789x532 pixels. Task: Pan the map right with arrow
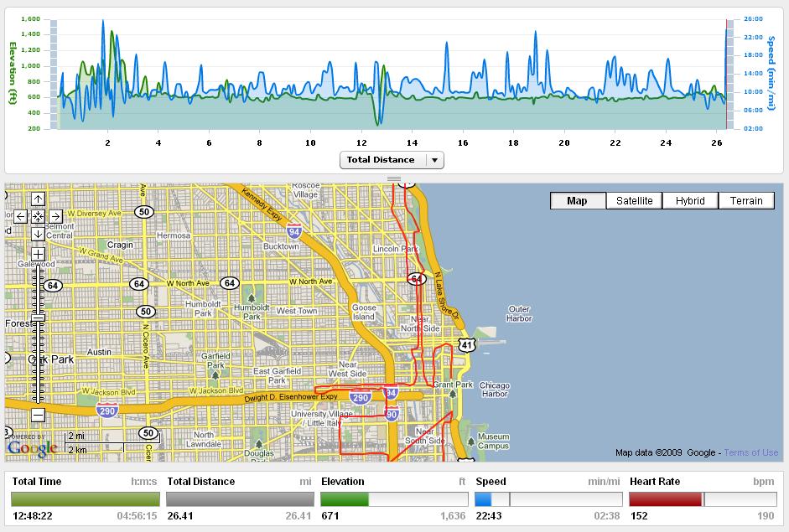(55, 216)
